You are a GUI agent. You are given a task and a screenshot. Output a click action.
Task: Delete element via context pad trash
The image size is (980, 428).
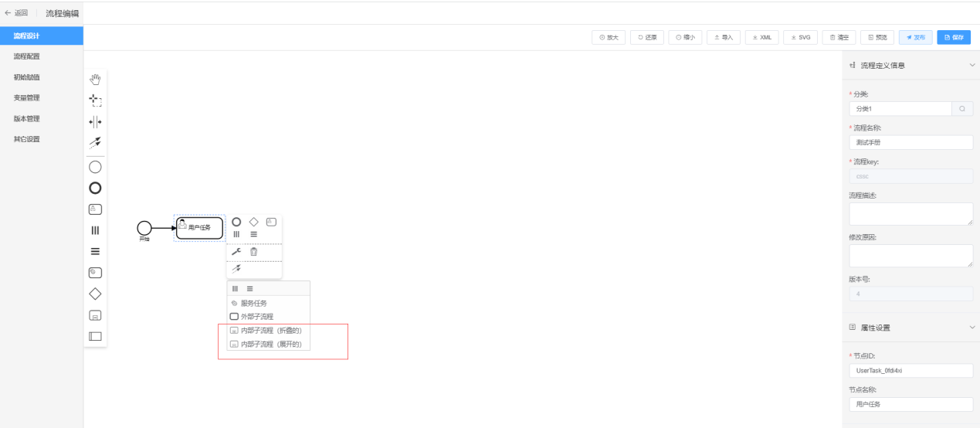[x=254, y=252]
